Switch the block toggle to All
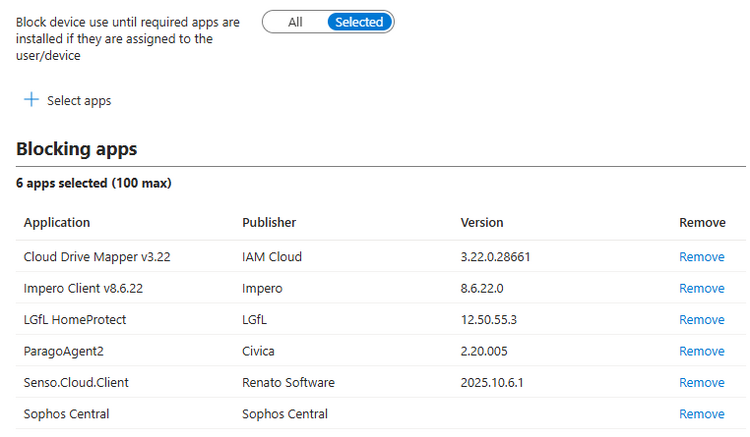This screenshot has height=437, width=750. pos(295,22)
